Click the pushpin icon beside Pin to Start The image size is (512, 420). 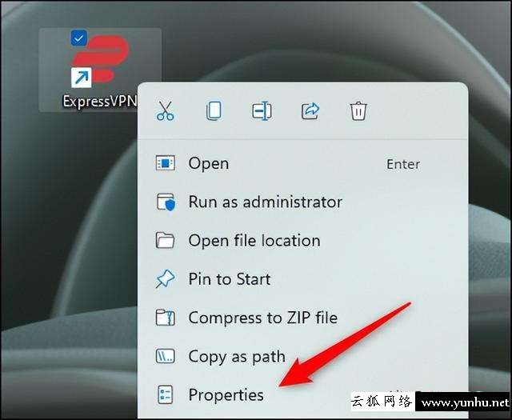166,279
